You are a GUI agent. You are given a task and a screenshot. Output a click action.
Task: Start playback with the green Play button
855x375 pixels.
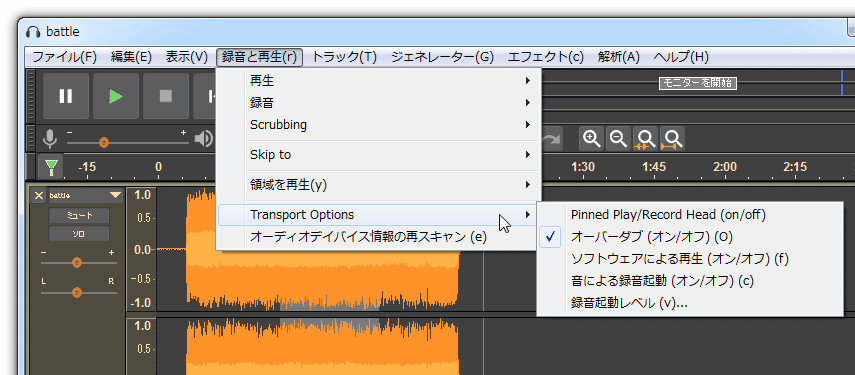coord(116,96)
